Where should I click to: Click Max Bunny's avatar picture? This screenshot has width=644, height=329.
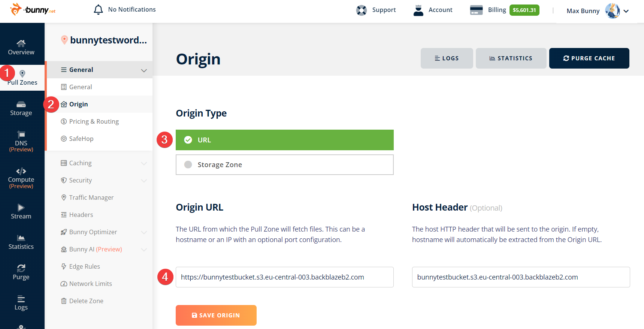[x=612, y=11]
